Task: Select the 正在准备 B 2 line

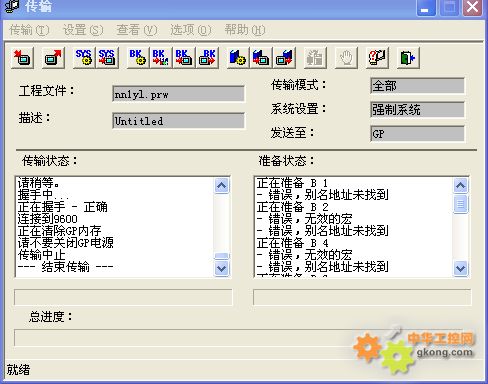Action: click(292, 207)
